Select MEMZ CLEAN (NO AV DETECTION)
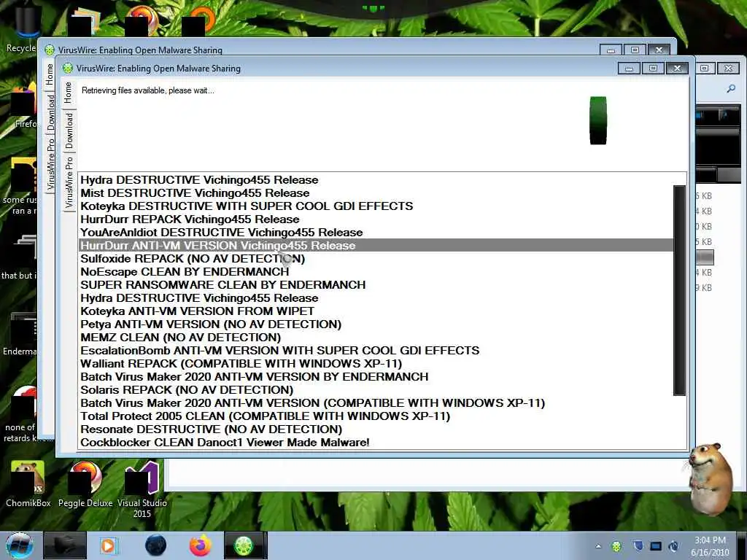747x560 pixels. [x=376, y=337]
